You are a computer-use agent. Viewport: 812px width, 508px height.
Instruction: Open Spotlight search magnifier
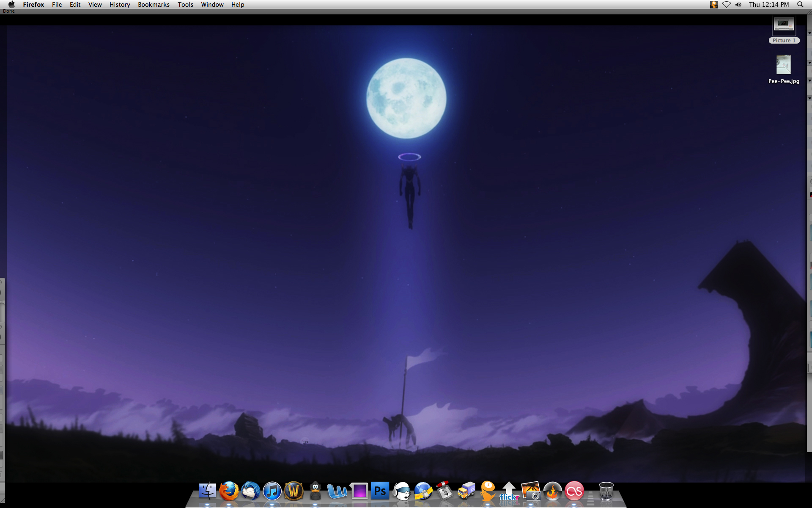click(x=800, y=5)
